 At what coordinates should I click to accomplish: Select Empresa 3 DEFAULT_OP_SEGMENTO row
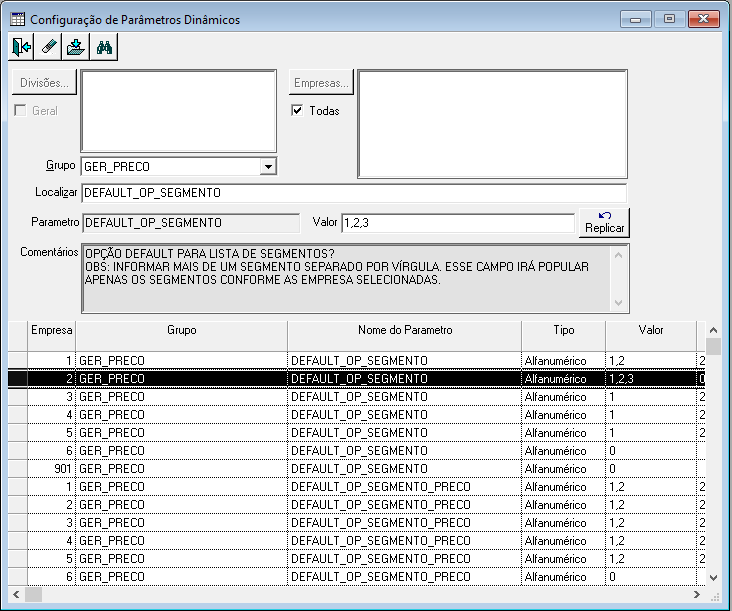357,396
